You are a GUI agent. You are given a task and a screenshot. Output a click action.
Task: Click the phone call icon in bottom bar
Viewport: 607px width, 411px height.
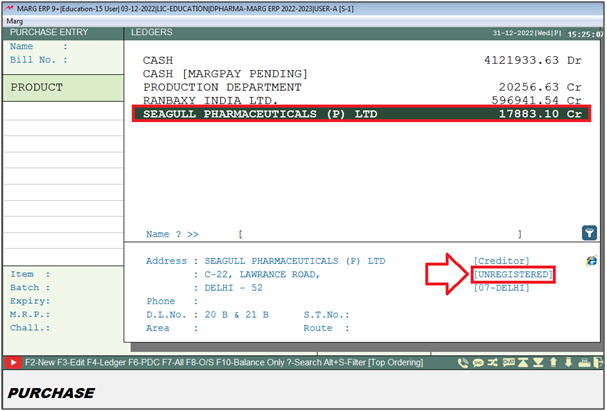pyautogui.click(x=463, y=363)
